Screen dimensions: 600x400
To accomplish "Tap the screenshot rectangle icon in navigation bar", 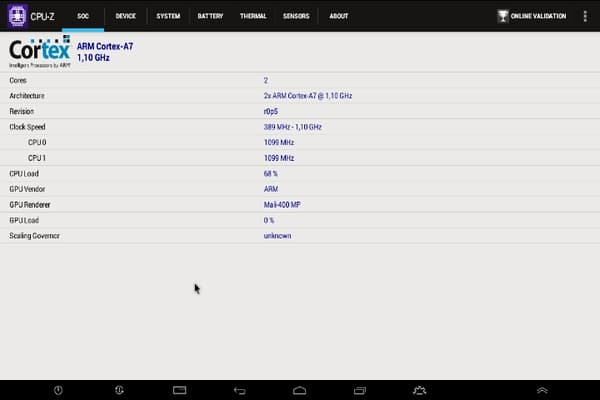I will click(x=179, y=390).
